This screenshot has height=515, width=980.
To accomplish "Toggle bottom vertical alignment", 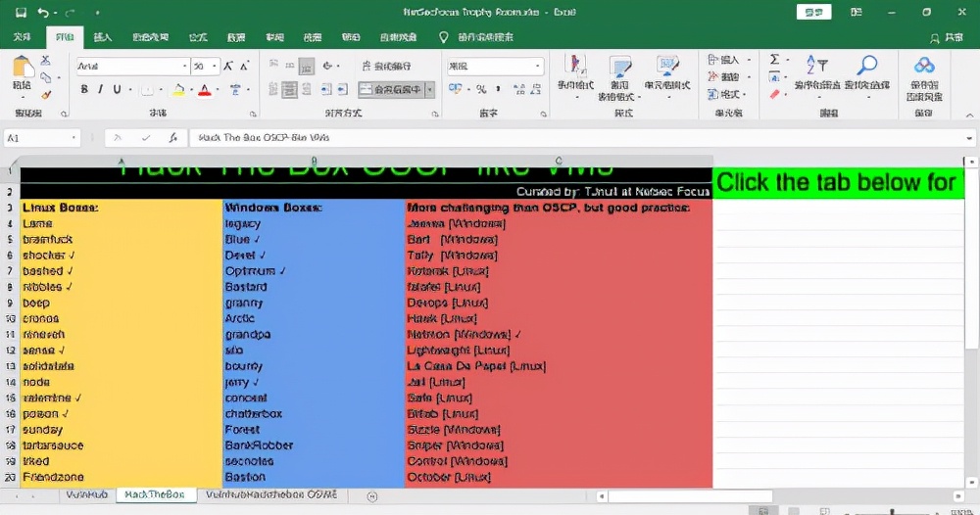I will coord(306,67).
